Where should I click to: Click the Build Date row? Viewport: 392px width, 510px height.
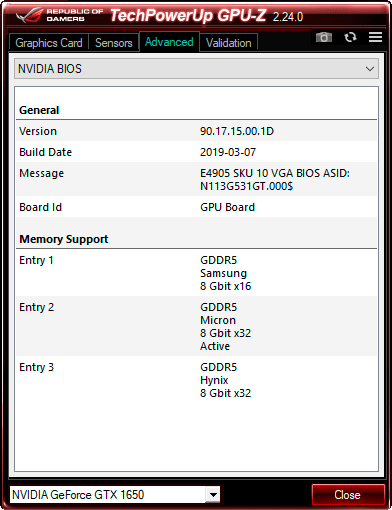tap(196, 152)
